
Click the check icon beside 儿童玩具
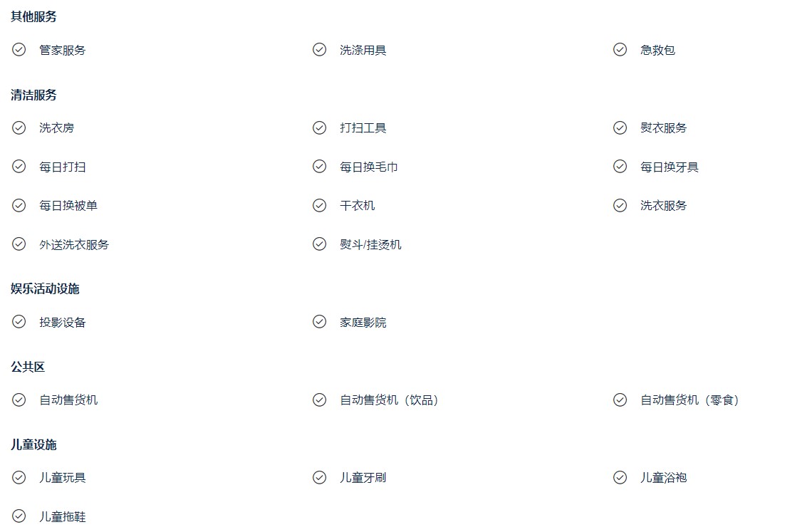[x=19, y=478]
